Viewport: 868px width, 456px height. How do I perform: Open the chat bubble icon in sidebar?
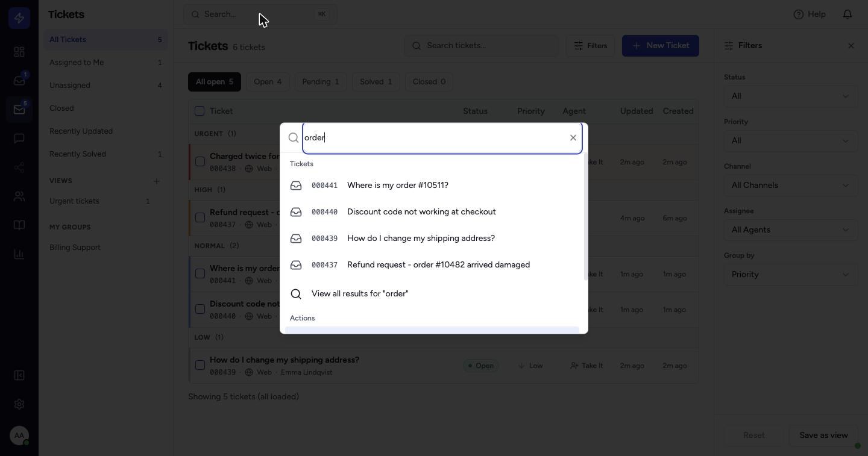[19, 139]
